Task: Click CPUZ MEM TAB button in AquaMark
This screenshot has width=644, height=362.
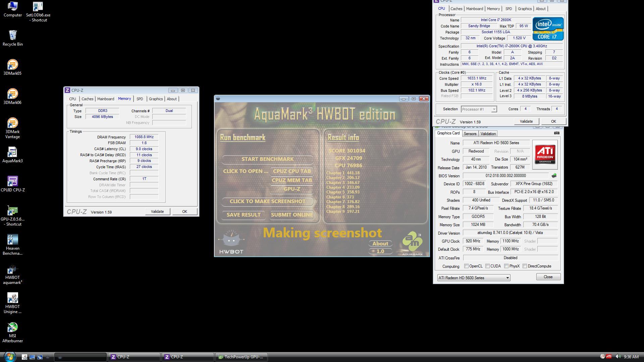Action: [292, 180]
